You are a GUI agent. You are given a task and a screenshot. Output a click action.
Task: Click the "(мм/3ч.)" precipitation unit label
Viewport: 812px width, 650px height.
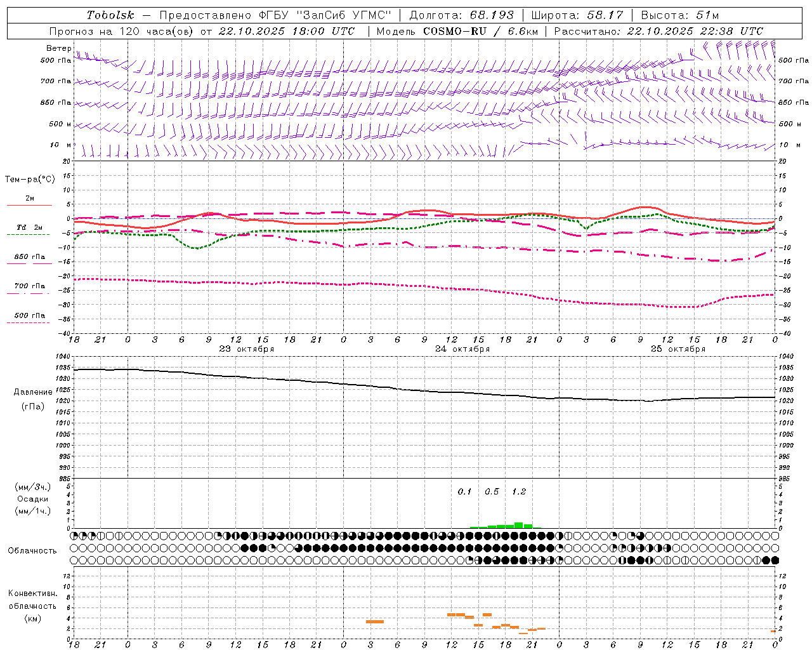coord(33,487)
